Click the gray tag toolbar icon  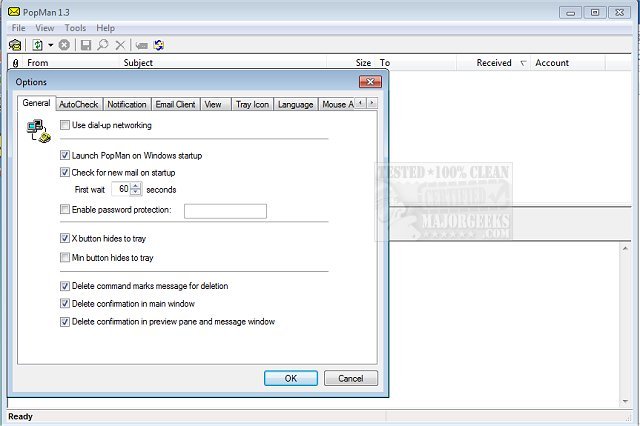point(142,45)
